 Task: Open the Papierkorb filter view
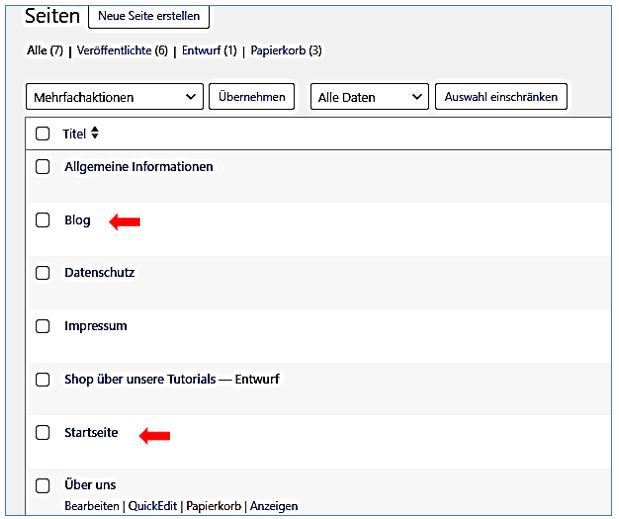pyautogui.click(x=286, y=50)
